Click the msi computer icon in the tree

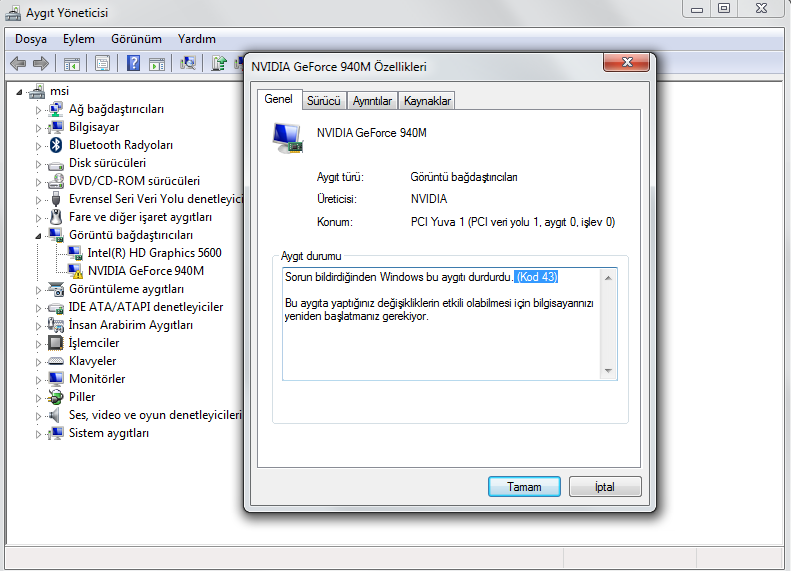click(37, 91)
